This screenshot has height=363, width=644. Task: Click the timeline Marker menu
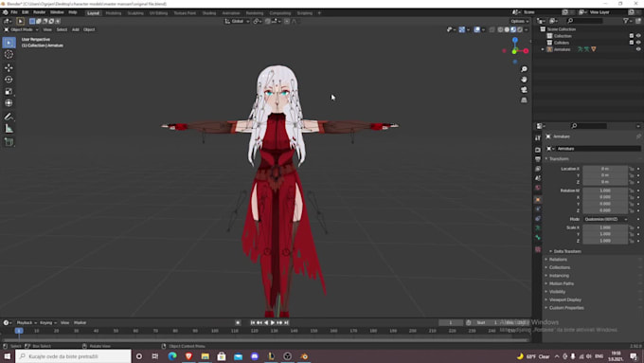pyautogui.click(x=80, y=322)
